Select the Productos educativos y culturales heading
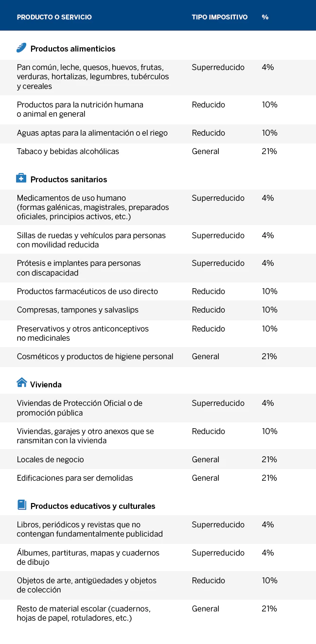 pos(93,506)
